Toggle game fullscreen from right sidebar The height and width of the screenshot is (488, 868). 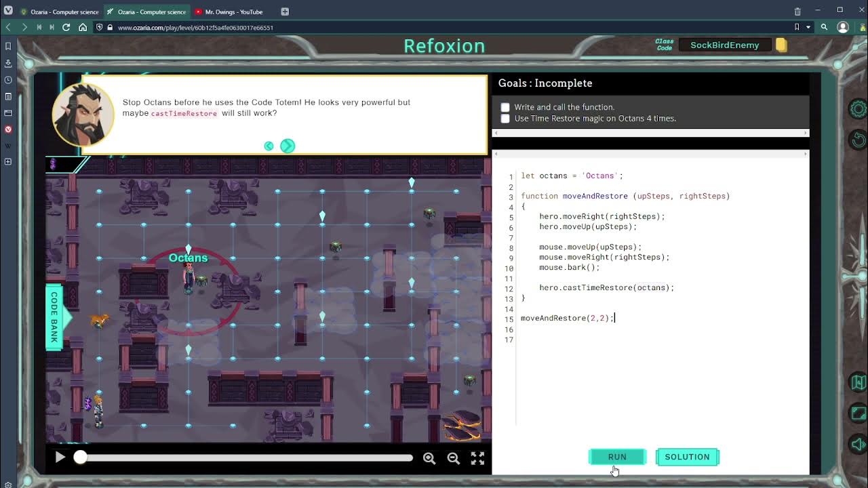(859, 413)
